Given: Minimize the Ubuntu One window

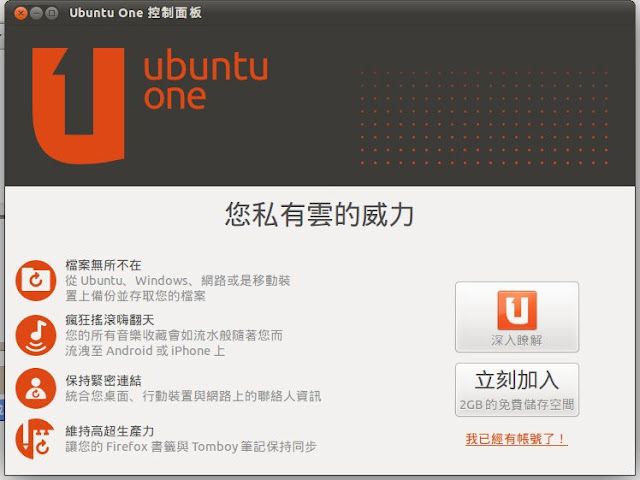Looking at the screenshot, I should coord(36,13).
